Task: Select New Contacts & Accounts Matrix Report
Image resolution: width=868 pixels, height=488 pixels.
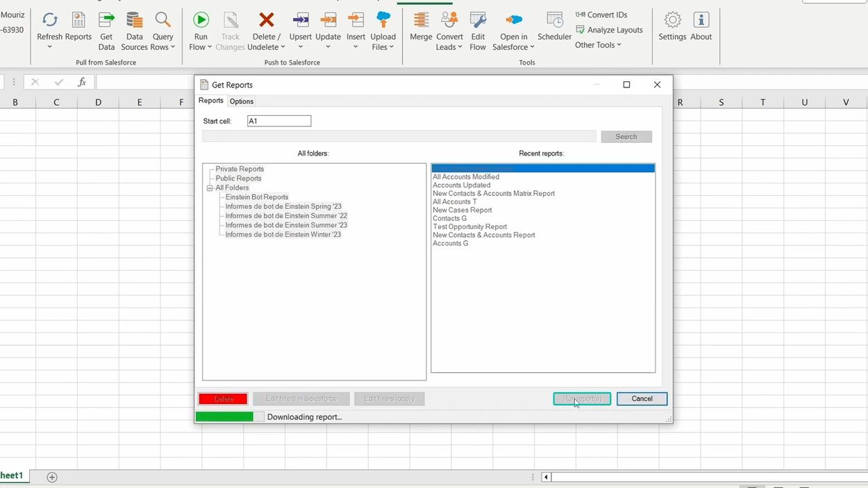Action: pyautogui.click(x=494, y=194)
